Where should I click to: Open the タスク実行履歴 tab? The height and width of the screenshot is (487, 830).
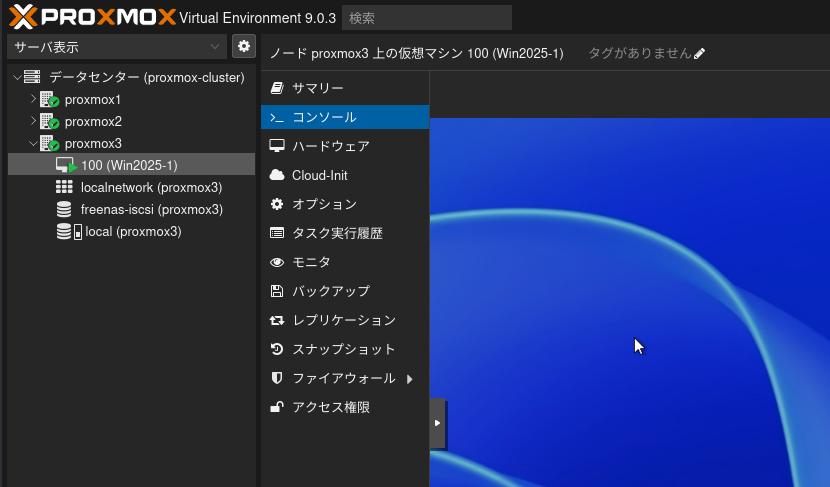345,233
